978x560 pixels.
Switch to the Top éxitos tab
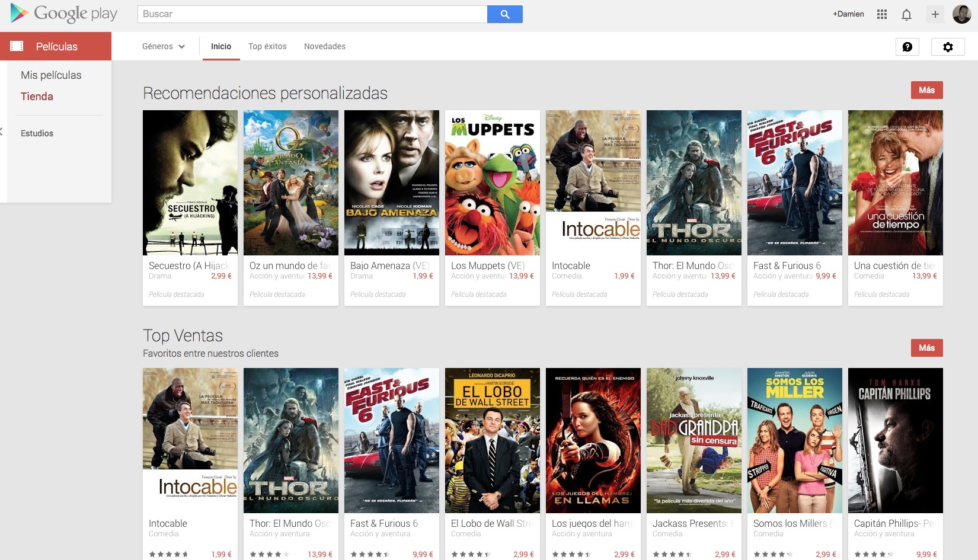click(x=267, y=46)
